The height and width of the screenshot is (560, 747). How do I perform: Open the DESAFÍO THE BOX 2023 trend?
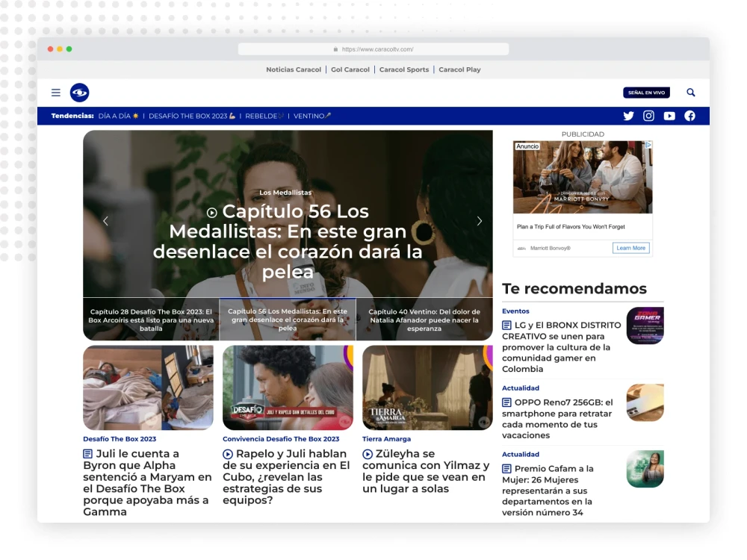[192, 116]
